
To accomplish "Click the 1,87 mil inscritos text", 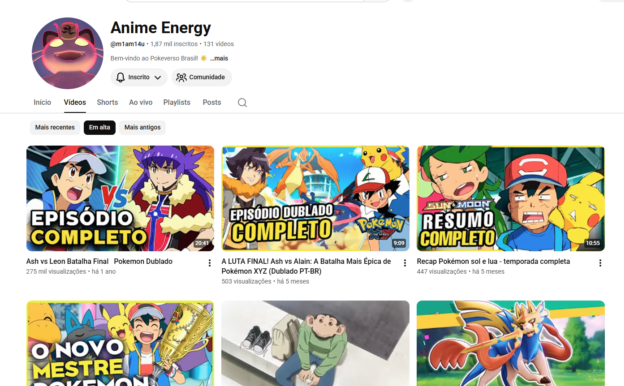I will pyautogui.click(x=174, y=44).
